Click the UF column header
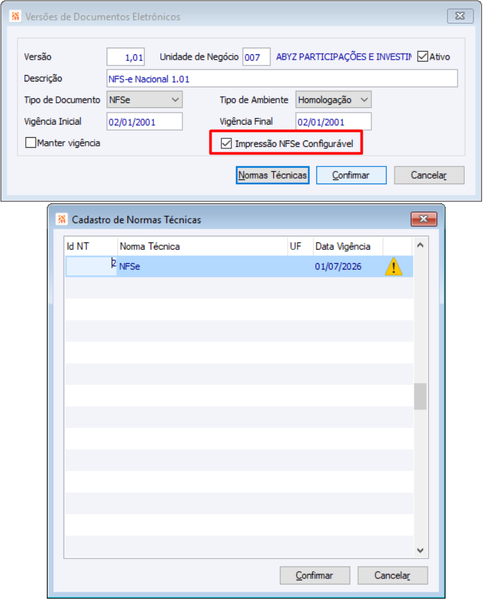The height and width of the screenshot is (599, 484). [x=300, y=246]
